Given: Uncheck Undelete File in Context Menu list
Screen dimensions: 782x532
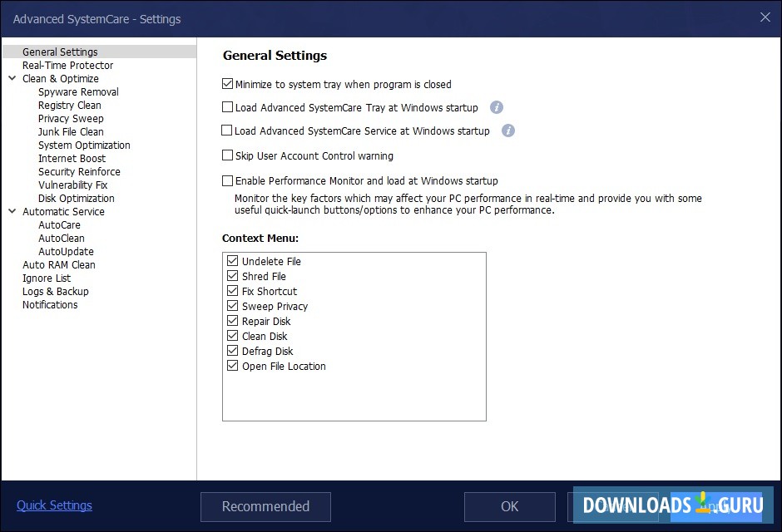Looking at the screenshot, I should 232,261.
